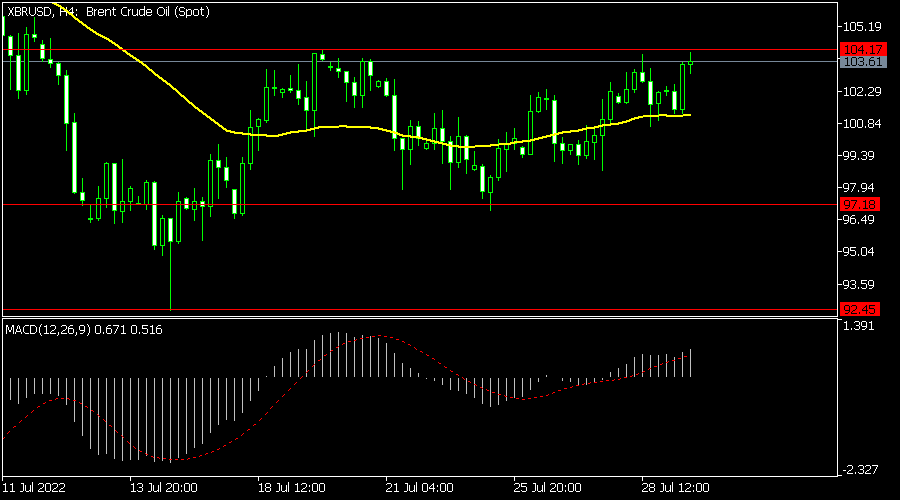This screenshot has width=900, height=500.
Task: Select the 104.17 resistance price label
Action: point(863,49)
